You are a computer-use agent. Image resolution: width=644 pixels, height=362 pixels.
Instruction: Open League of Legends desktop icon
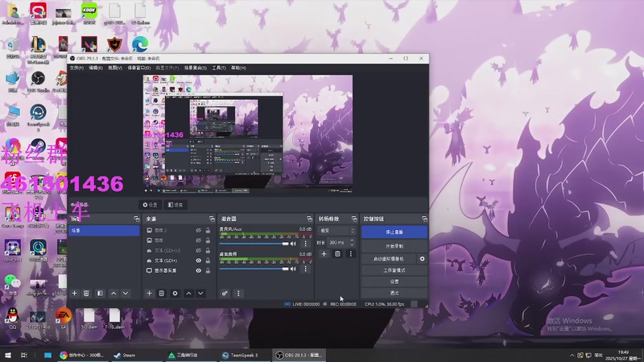tap(38, 50)
